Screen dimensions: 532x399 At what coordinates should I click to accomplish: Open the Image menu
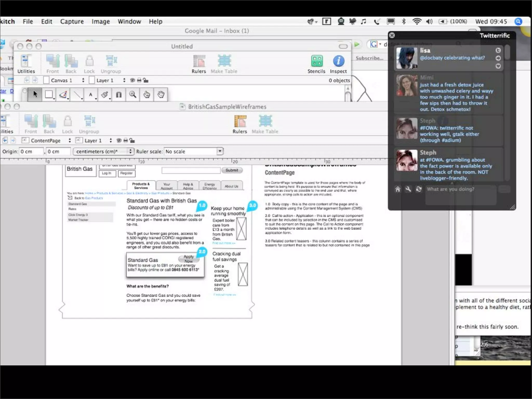(101, 21)
